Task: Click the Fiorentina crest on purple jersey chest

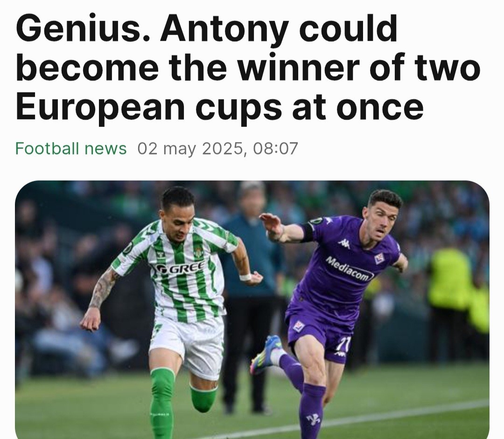Action: point(379,258)
